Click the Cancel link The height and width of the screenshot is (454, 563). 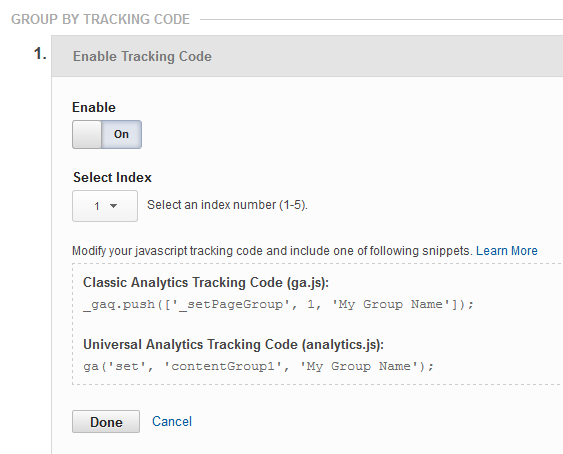(172, 421)
